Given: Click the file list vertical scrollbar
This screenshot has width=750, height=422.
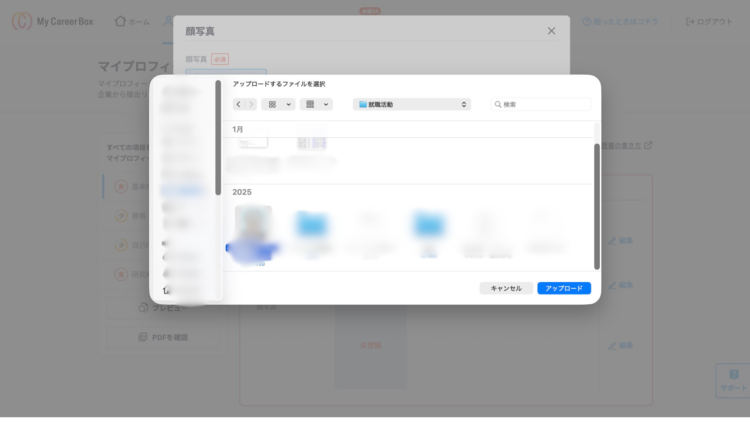Looking at the screenshot, I should click(596, 206).
